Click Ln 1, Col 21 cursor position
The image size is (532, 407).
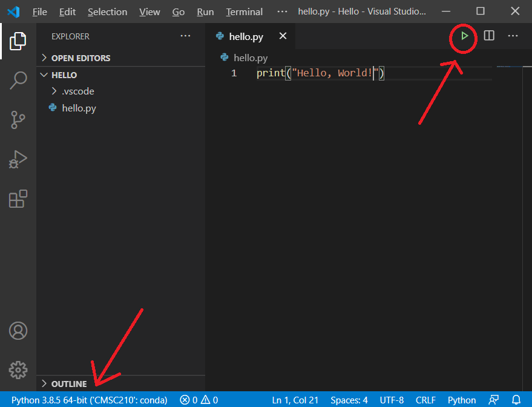pos(295,400)
